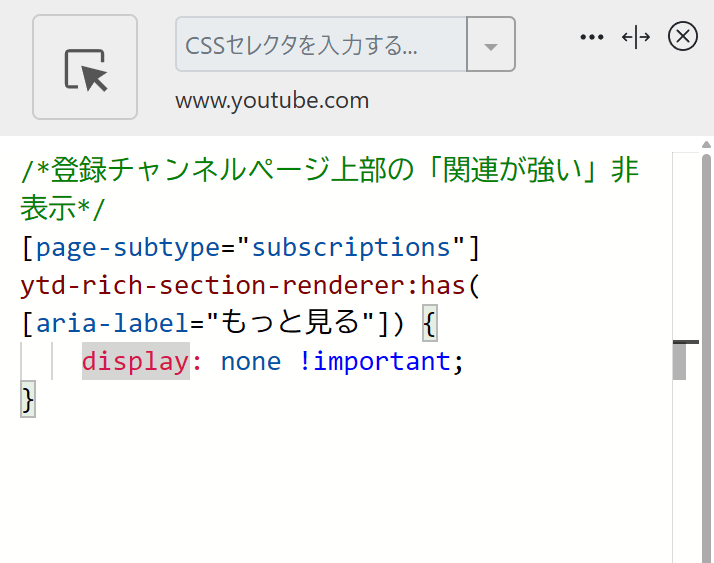The height and width of the screenshot is (563, 714).
Task: Expand the CSS selector dropdown arrow
Action: point(490,45)
